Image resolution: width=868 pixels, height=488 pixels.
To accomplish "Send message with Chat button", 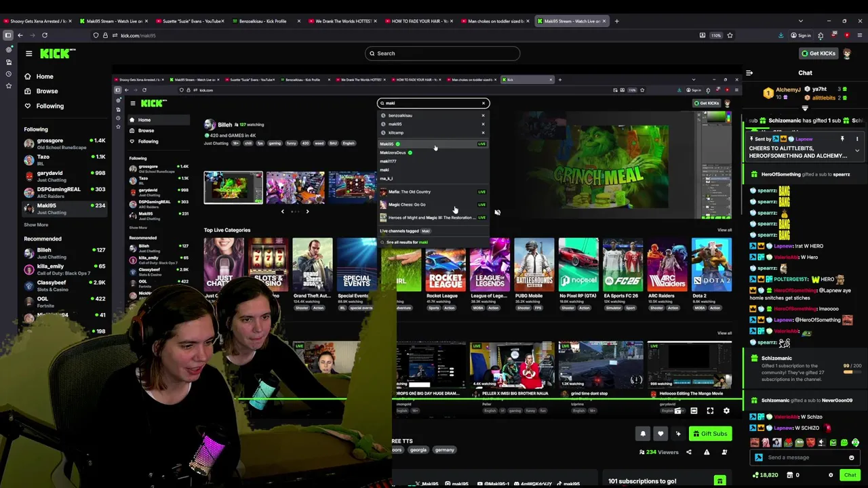I will point(850,475).
